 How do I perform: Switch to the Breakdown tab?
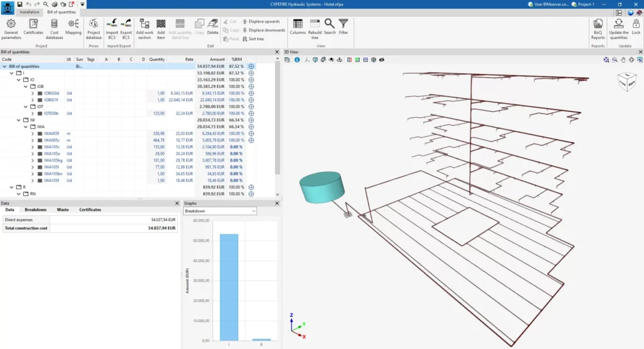tap(35, 210)
